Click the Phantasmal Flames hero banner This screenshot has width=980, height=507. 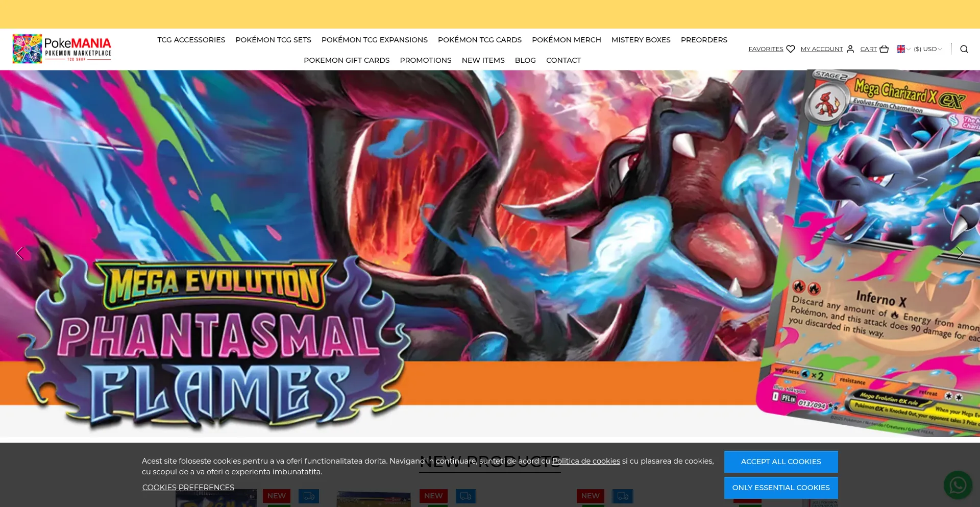pyautogui.click(x=490, y=253)
